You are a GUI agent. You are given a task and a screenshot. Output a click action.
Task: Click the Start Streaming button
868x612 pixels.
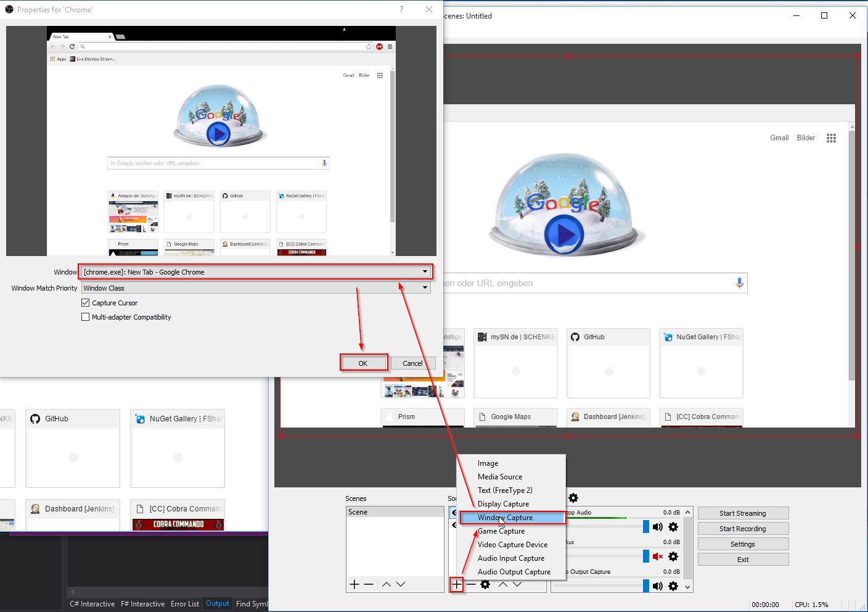click(743, 513)
